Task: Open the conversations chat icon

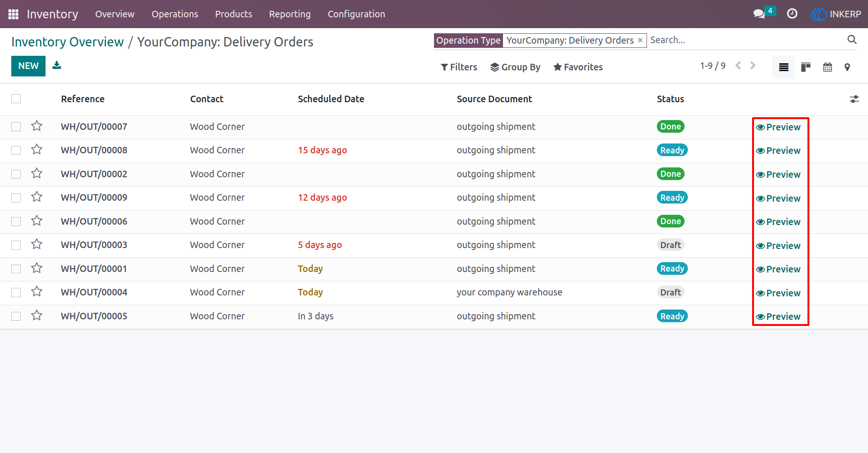Action: point(759,14)
